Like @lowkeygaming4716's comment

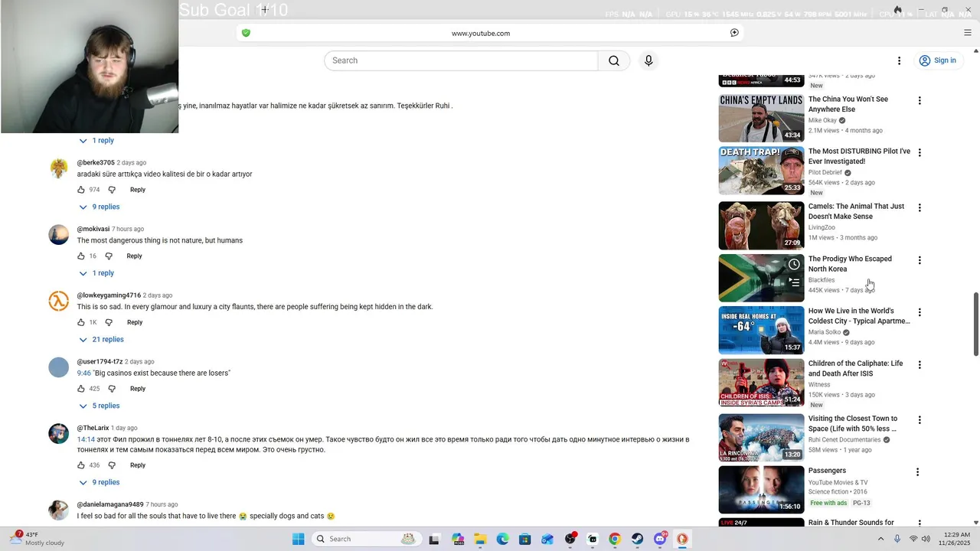point(81,322)
